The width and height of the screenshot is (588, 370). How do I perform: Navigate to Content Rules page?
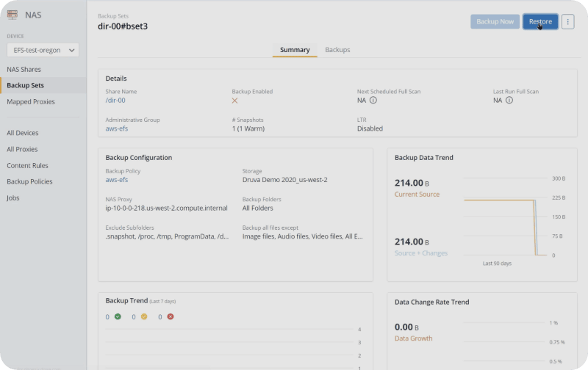29,165
